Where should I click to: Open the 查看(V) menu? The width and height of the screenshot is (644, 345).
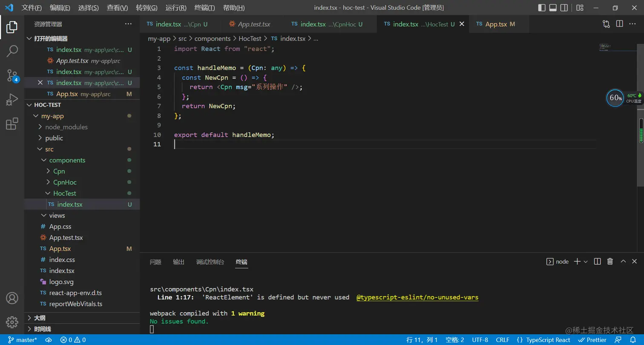117,8
